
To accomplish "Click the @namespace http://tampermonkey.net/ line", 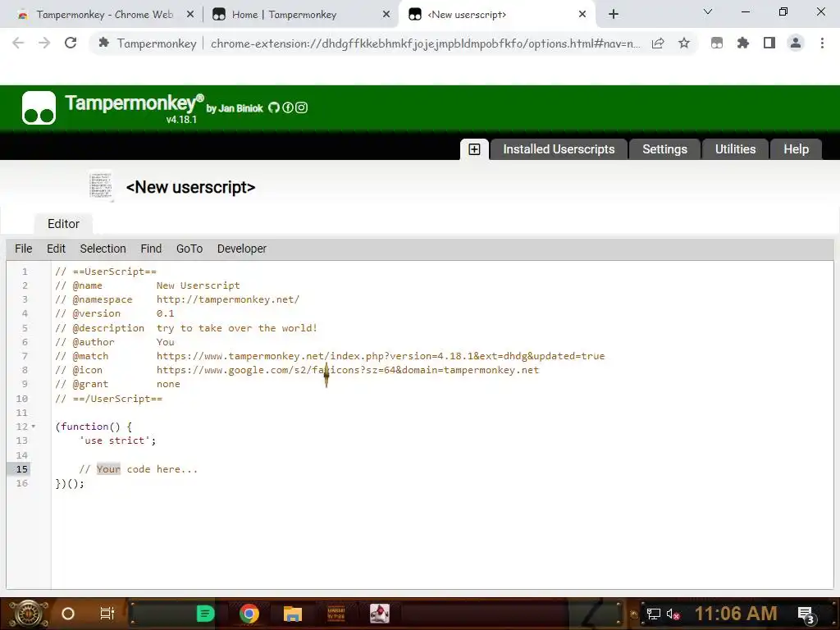I will point(177,299).
